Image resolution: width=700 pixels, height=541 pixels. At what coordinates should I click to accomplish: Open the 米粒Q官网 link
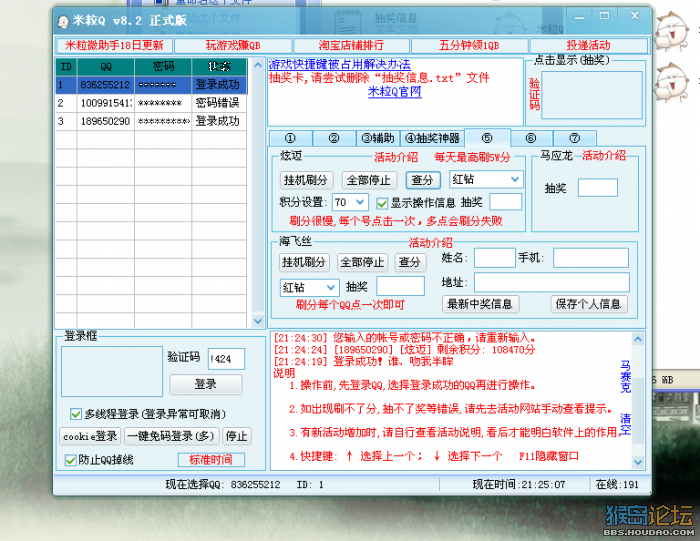pyautogui.click(x=395, y=92)
